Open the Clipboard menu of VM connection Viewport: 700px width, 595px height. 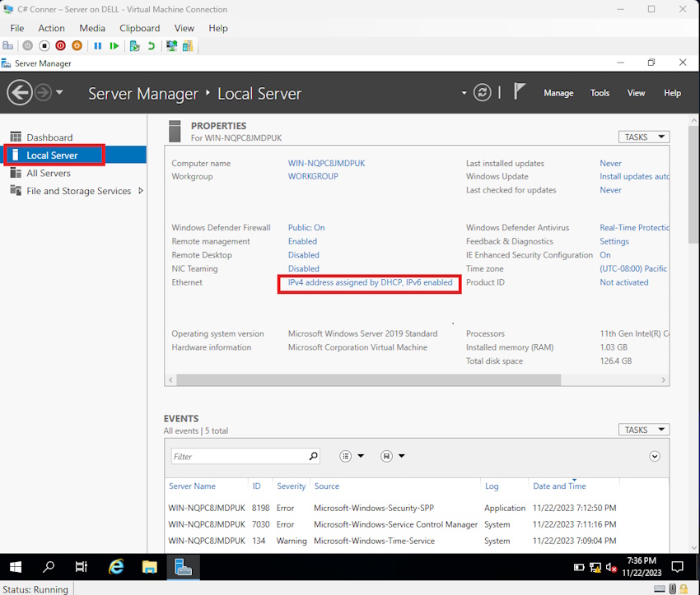140,28
